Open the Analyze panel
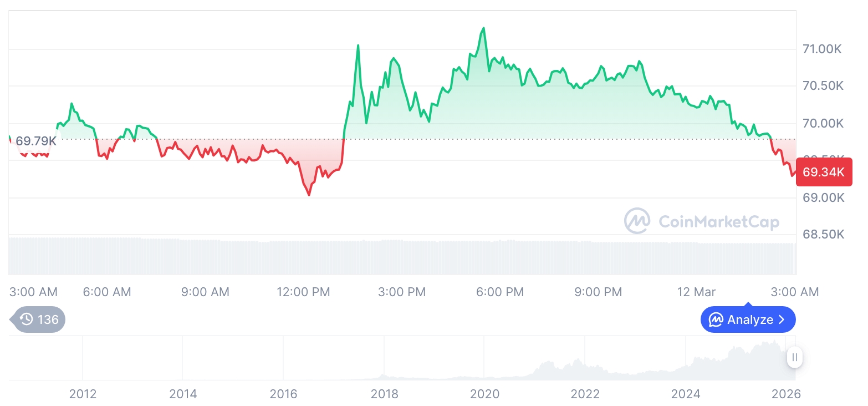This screenshot has width=868, height=406. click(748, 319)
